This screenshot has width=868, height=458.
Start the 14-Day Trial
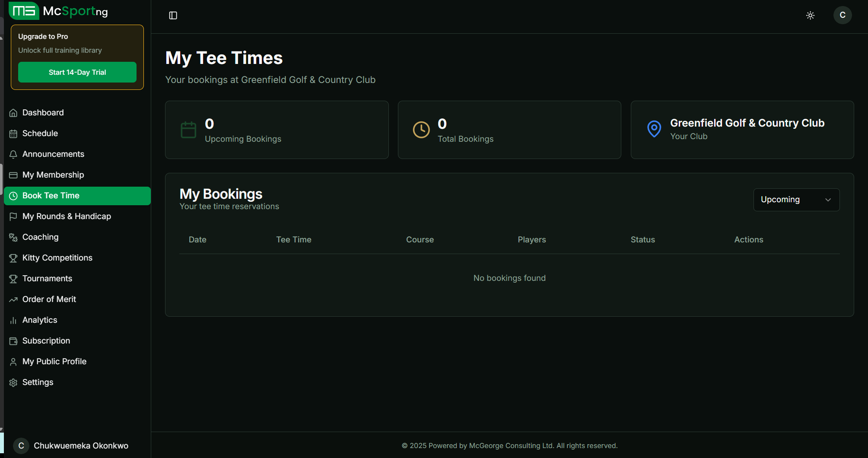click(77, 72)
